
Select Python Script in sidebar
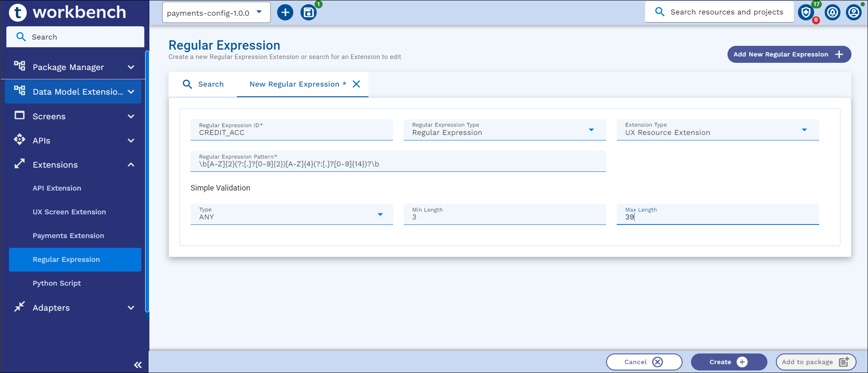(x=57, y=283)
